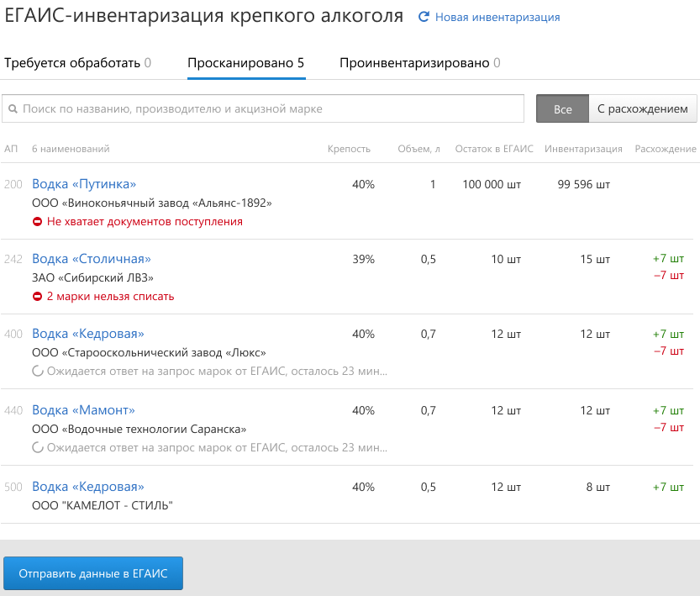Open the Водка «Столичная» item link
700x596 pixels.
pyautogui.click(x=92, y=259)
